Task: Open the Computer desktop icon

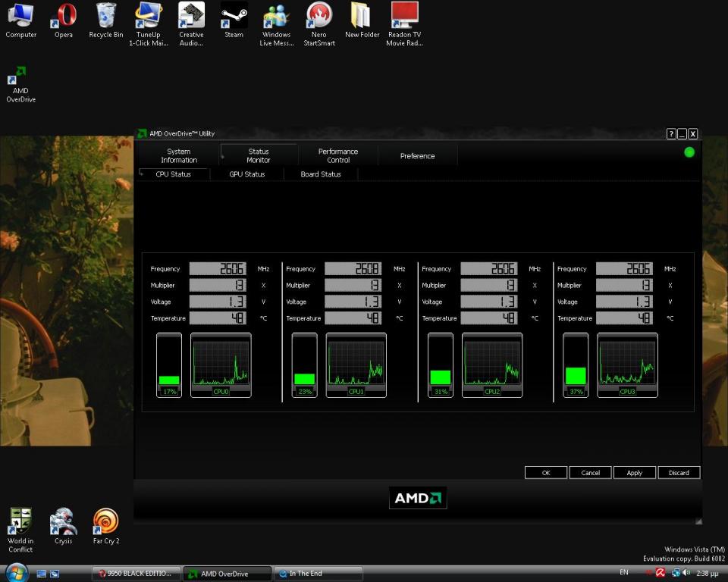Action: click(21, 21)
